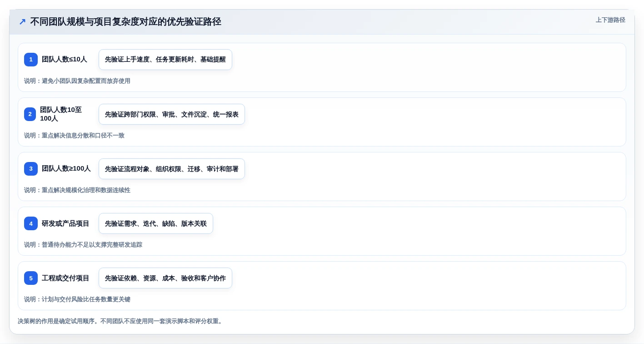Select step badge number 1
This screenshot has width=644, height=344.
[x=31, y=60]
